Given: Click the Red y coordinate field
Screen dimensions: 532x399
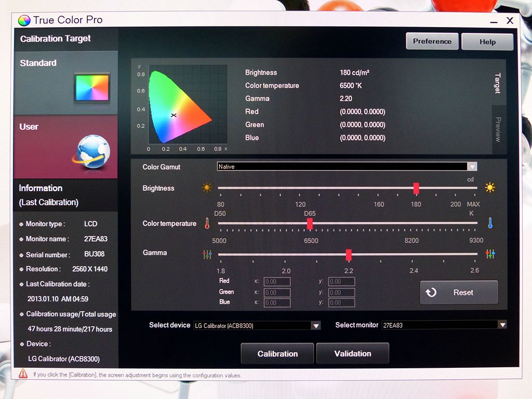Looking at the screenshot, I should (x=341, y=282).
